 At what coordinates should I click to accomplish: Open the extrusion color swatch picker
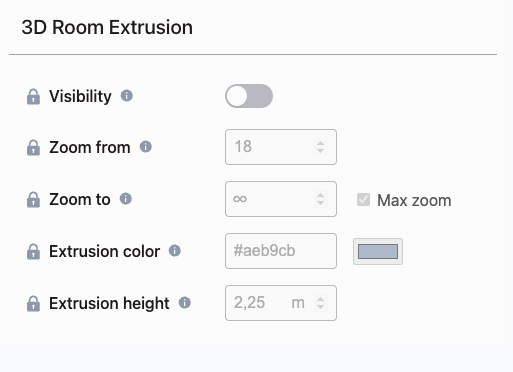(378, 251)
